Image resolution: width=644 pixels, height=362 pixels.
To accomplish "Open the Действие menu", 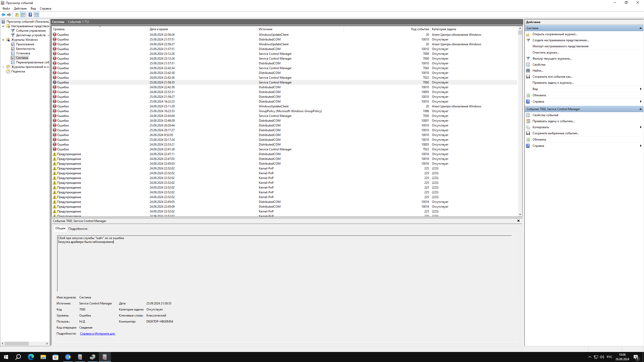I will point(20,9).
